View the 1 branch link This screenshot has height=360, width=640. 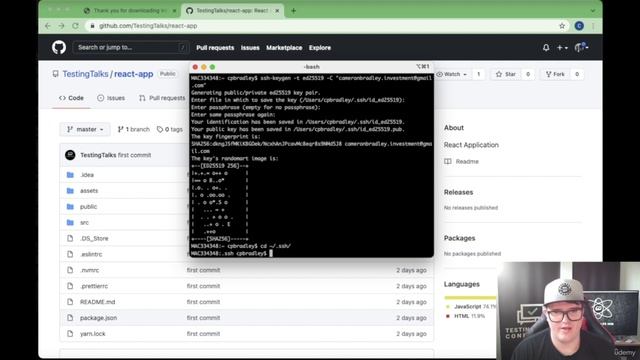pyautogui.click(x=133, y=129)
